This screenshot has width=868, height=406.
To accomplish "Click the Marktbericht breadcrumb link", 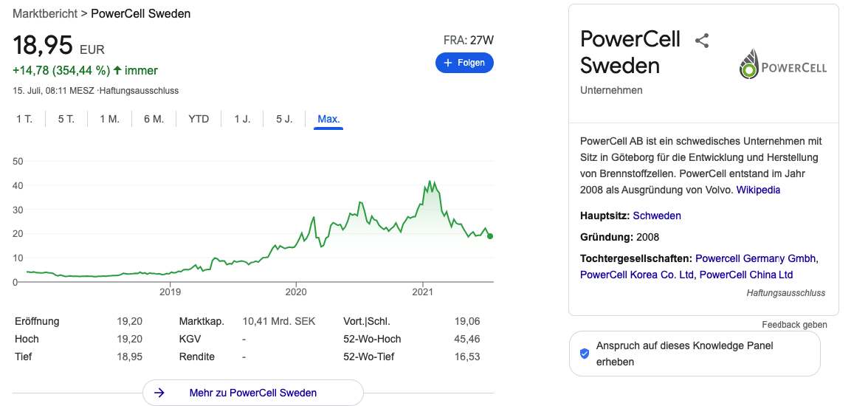I will point(46,14).
